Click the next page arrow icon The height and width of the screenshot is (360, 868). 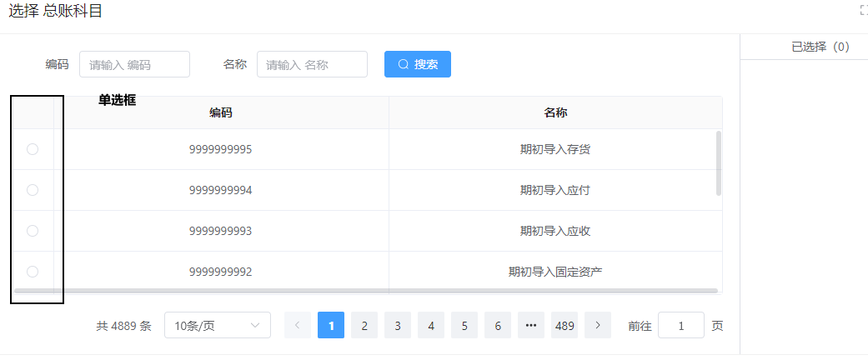pos(598,326)
